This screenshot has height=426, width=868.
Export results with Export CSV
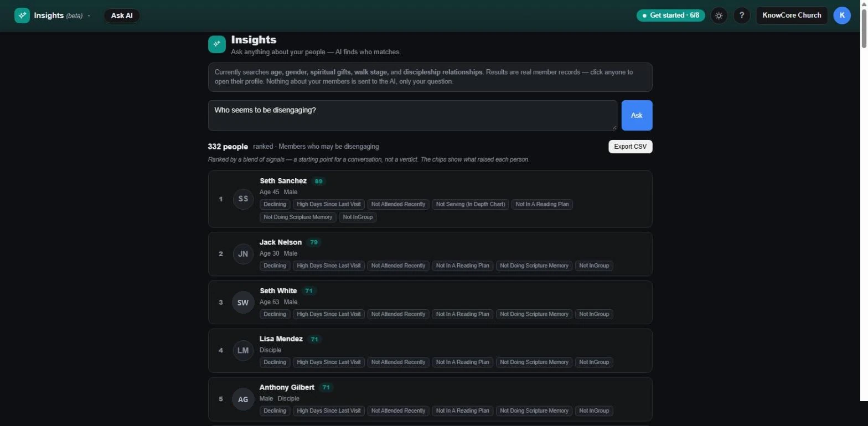(630, 147)
